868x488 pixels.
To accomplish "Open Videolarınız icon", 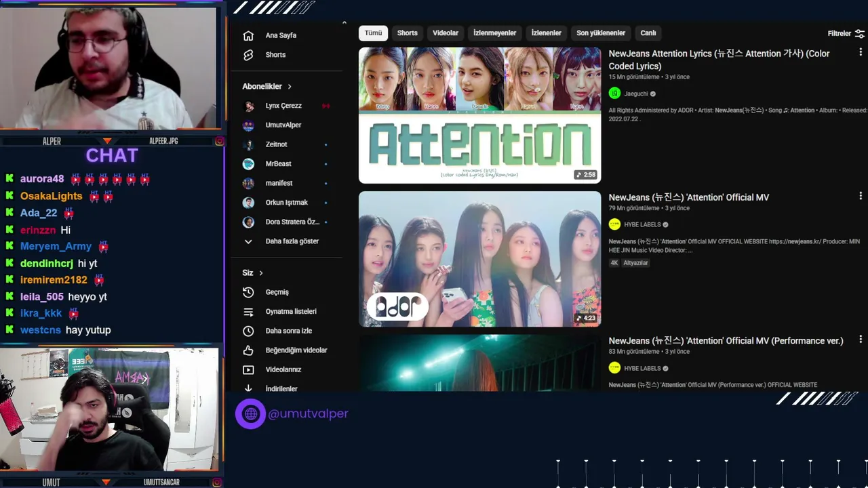I will pyautogui.click(x=248, y=370).
